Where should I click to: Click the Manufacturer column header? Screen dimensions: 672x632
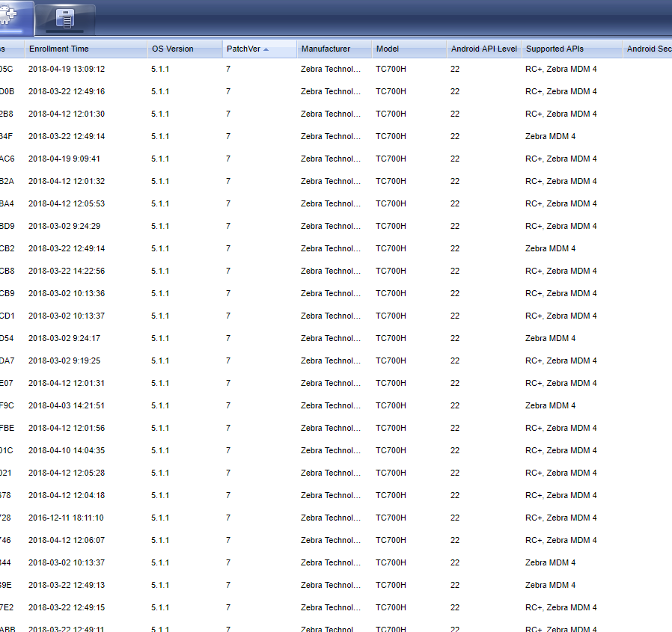click(326, 49)
